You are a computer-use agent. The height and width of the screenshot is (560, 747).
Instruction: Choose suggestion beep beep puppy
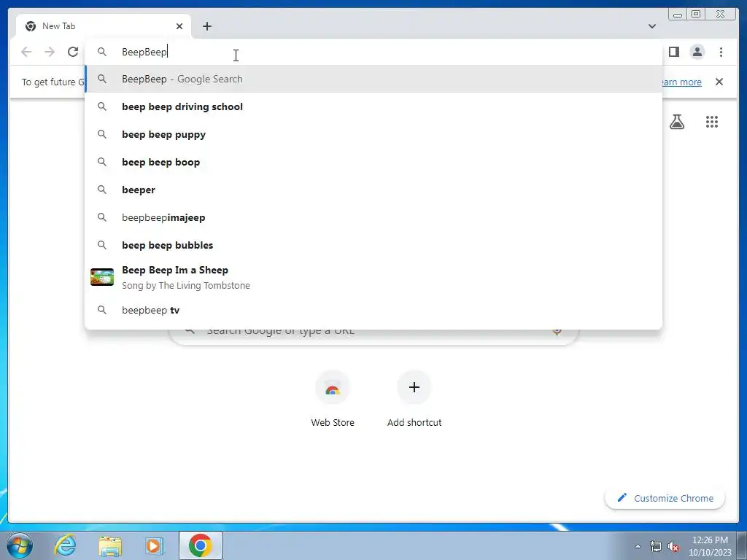coord(373,134)
